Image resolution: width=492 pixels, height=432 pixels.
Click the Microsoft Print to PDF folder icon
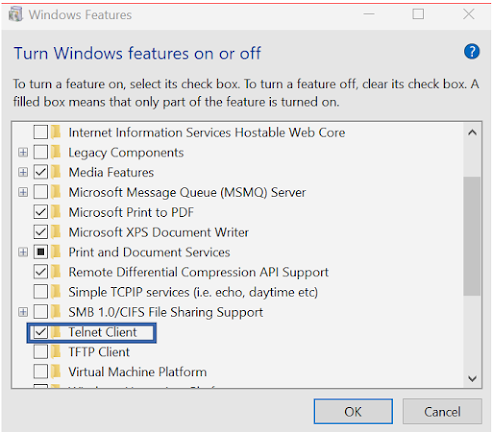point(56,212)
